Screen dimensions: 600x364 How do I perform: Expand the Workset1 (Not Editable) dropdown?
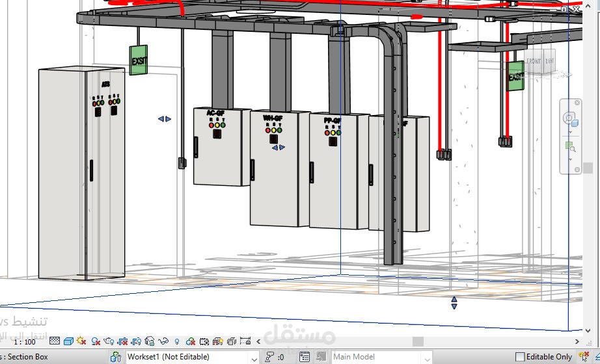coord(254,357)
